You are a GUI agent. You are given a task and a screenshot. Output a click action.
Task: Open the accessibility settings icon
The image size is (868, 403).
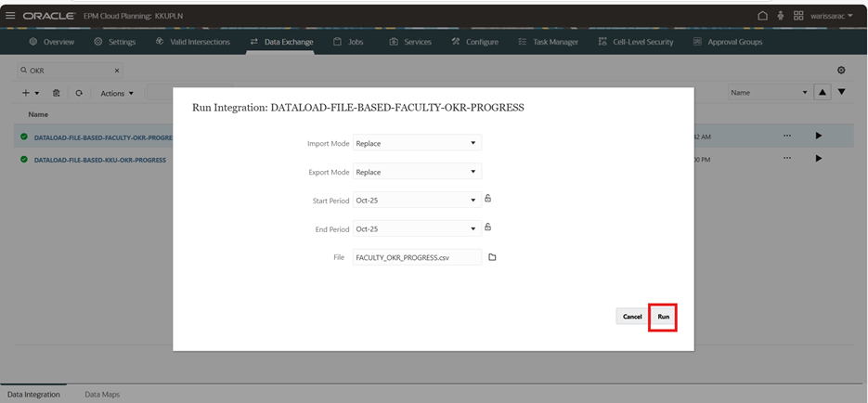(x=781, y=16)
